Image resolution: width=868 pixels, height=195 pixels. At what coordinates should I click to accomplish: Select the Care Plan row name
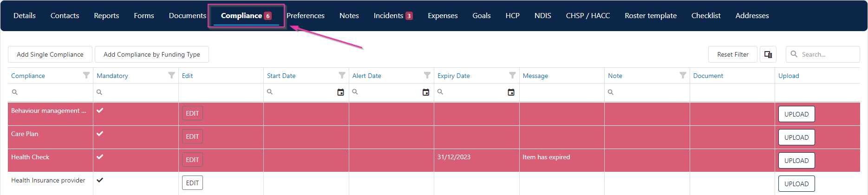coord(25,134)
